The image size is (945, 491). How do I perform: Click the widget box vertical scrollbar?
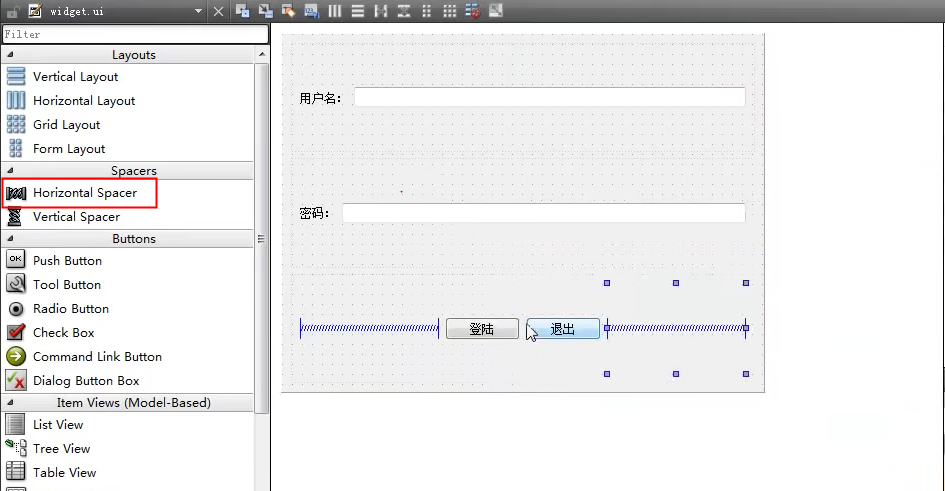click(x=262, y=238)
